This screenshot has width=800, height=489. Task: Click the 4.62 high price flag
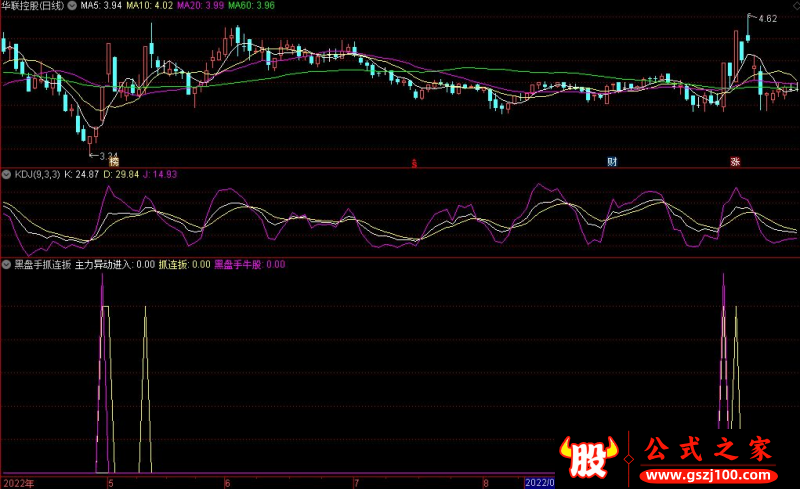(768, 19)
